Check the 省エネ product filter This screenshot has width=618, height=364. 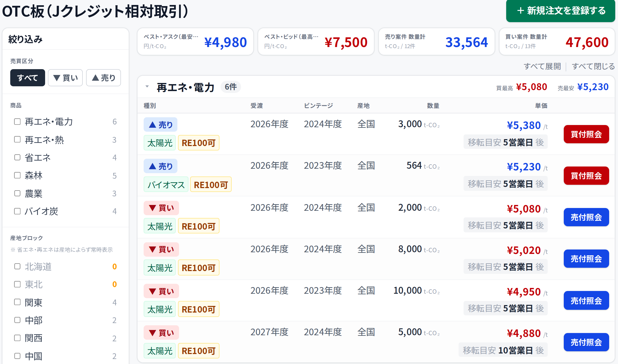point(17,157)
